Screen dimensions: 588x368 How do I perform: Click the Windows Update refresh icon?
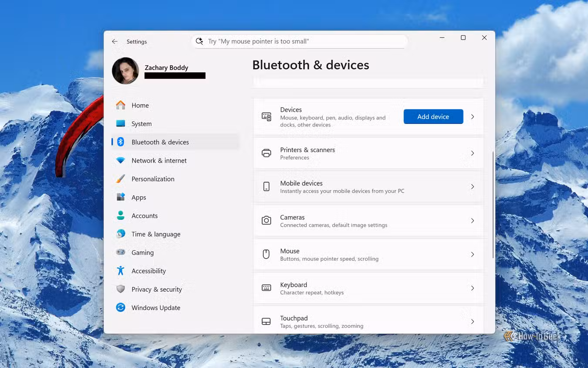point(121,307)
